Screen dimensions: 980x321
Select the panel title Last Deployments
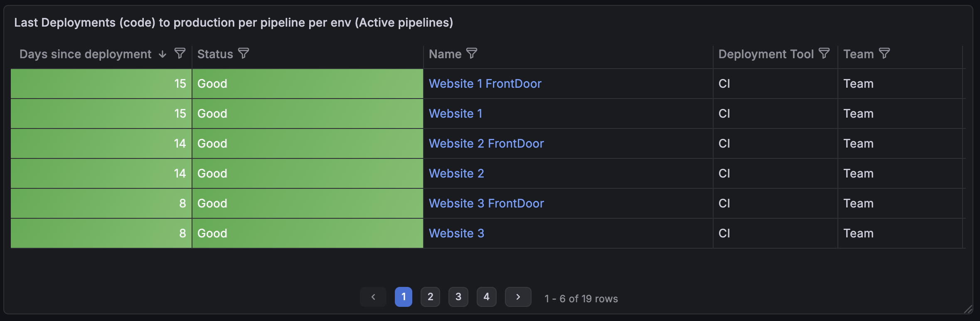234,22
